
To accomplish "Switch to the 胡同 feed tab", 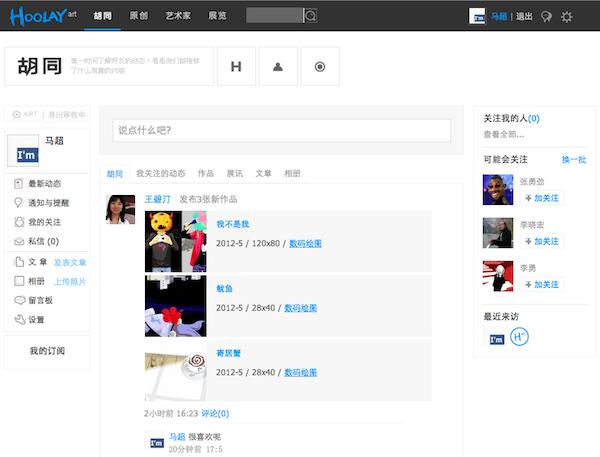I will (x=114, y=174).
